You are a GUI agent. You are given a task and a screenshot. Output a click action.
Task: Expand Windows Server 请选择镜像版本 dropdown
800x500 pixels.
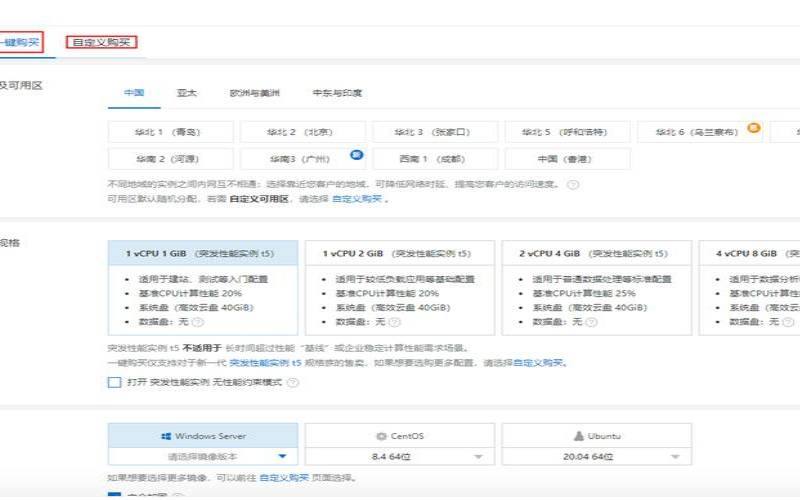coord(203,457)
